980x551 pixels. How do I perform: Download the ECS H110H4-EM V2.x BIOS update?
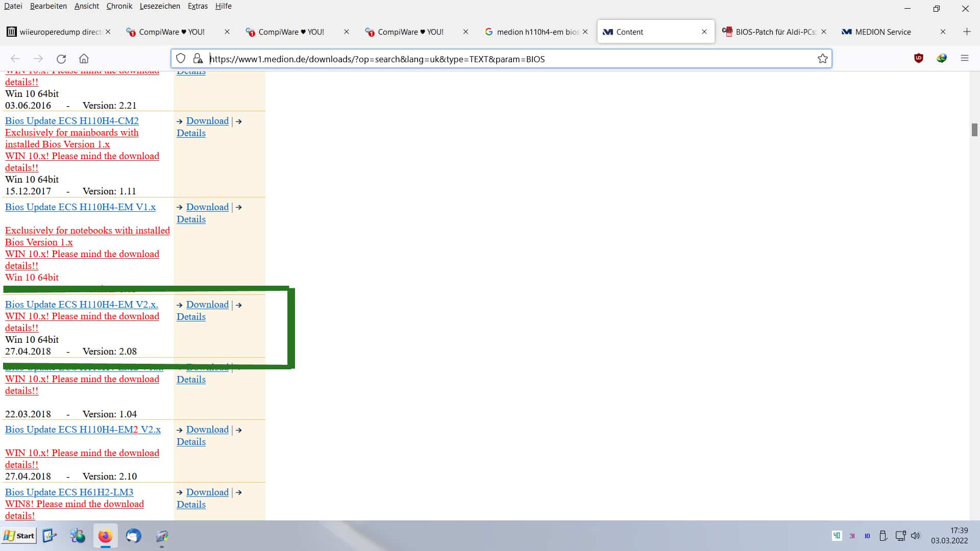(207, 305)
